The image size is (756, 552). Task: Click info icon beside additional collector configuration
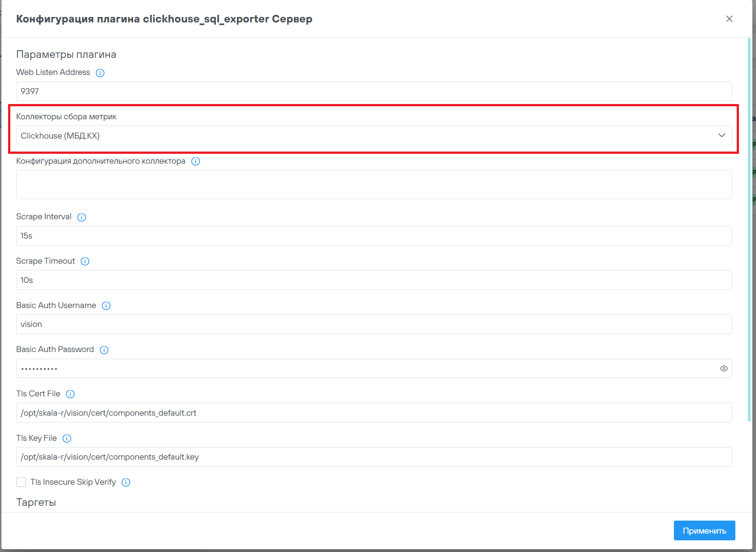(196, 161)
